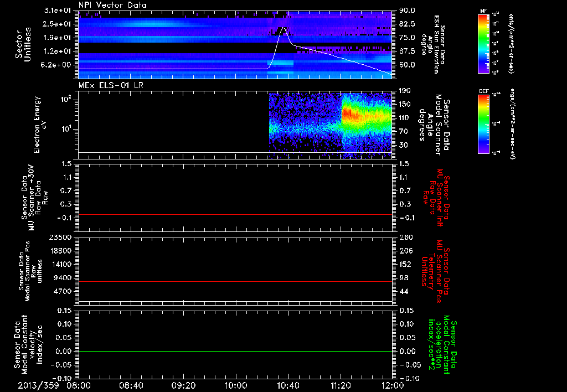Click the 11:20 time axis label
Screen dimensions: 567x392
[x=341, y=385]
